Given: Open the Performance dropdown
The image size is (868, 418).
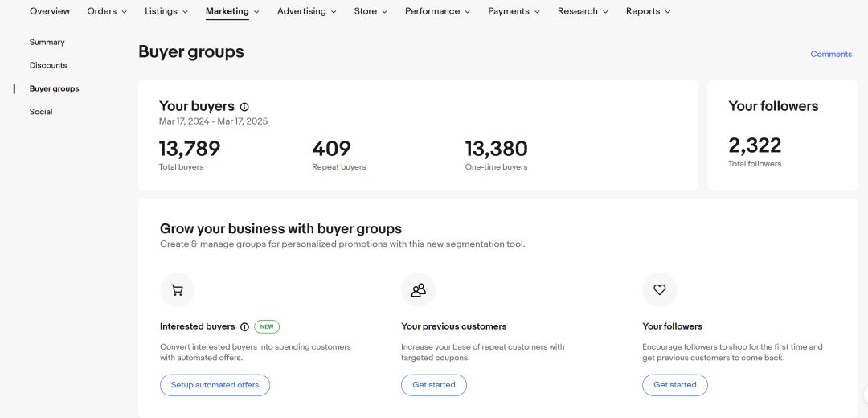Looking at the screenshot, I should 438,11.
